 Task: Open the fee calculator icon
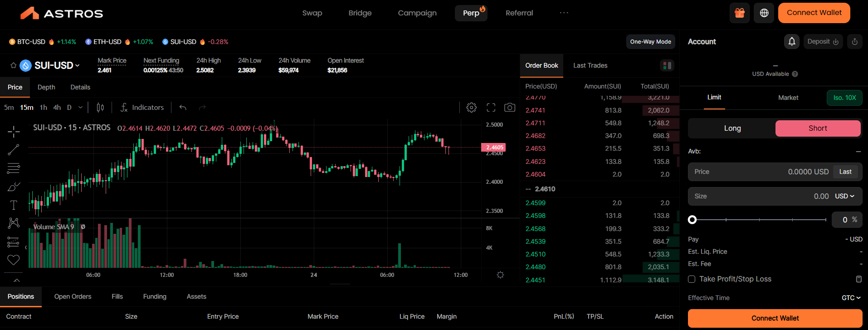pyautogui.click(x=858, y=279)
